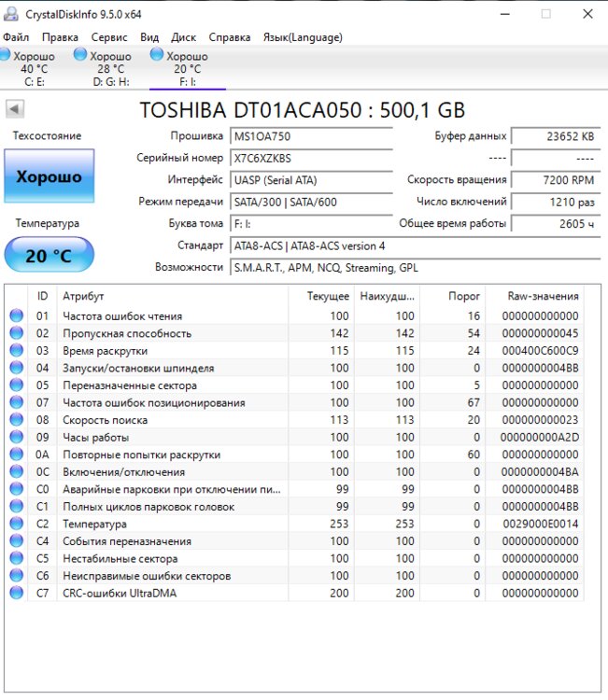Click the 20 °C temperature button
The height and width of the screenshot is (700, 608).
49,255
